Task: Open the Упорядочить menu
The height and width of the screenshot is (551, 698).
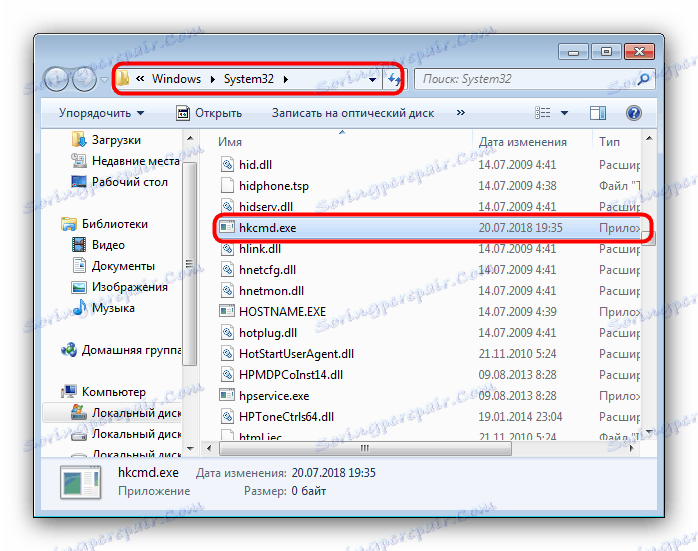Action: pyautogui.click(x=101, y=113)
